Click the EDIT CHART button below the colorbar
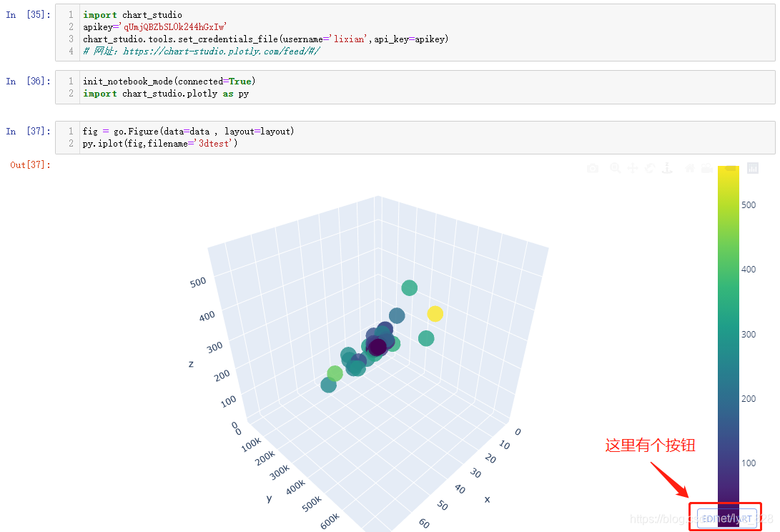This screenshot has height=532, width=780. click(x=727, y=518)
